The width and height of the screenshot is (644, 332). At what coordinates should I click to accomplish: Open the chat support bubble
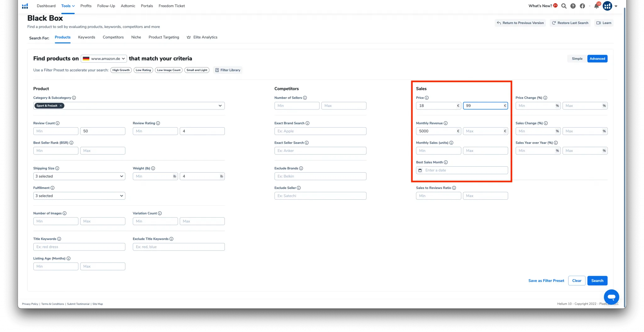point(611,297)
